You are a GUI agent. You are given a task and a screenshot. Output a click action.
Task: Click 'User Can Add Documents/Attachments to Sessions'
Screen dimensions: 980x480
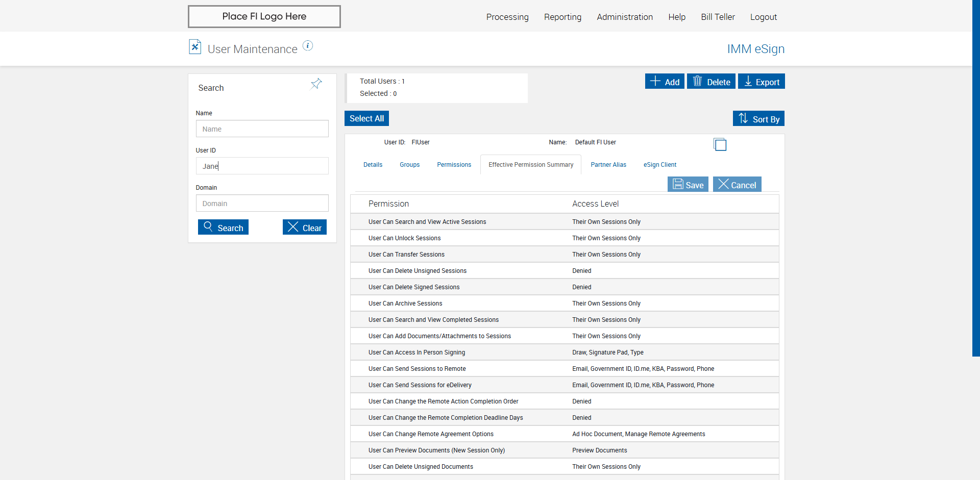[439, 336]
